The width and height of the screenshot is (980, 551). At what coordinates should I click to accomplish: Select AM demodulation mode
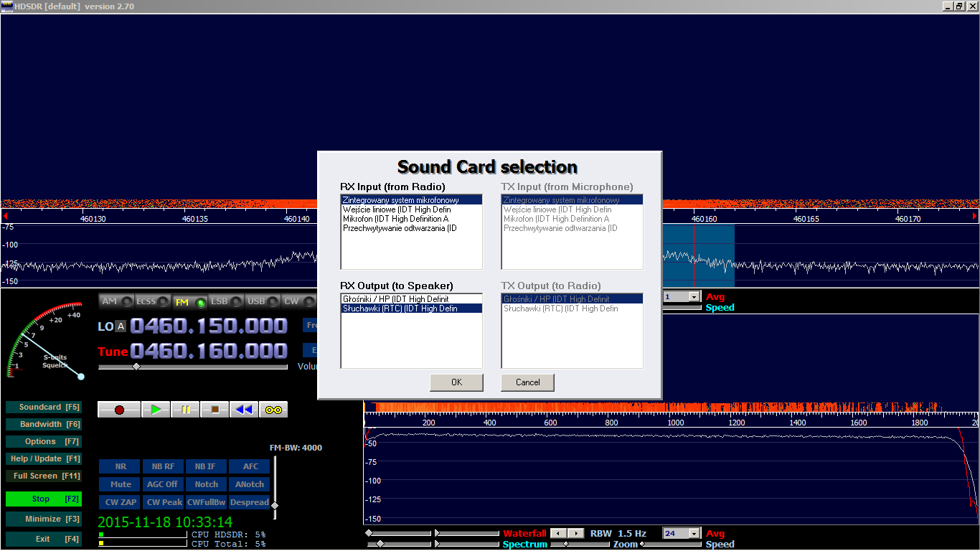pos(117,301)
